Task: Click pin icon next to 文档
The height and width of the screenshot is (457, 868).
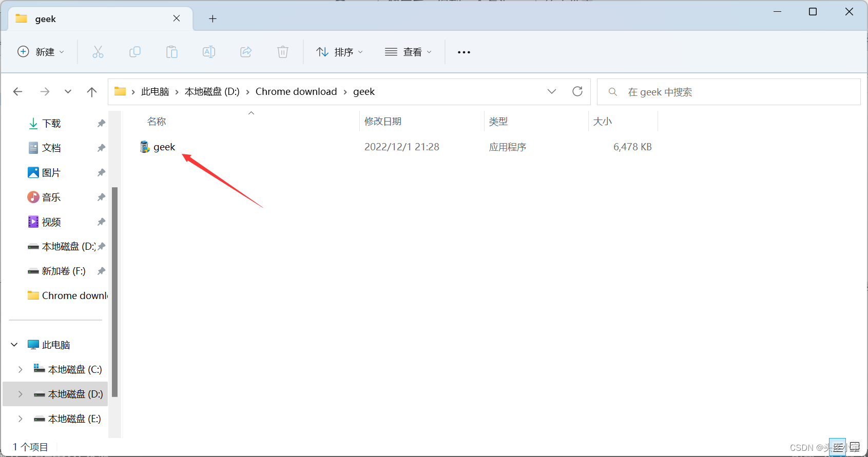Action: click(101, 148)
